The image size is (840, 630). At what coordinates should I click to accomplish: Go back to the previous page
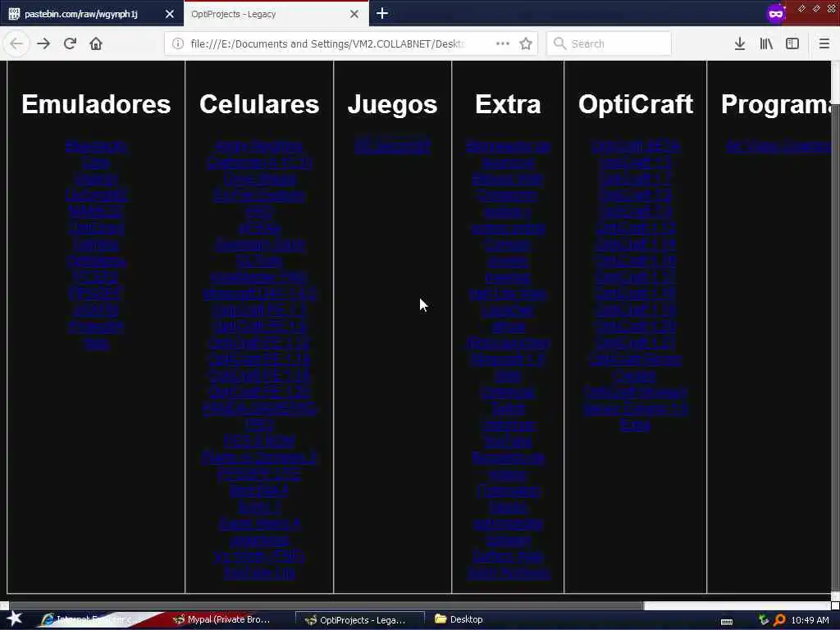click(16, 43)
